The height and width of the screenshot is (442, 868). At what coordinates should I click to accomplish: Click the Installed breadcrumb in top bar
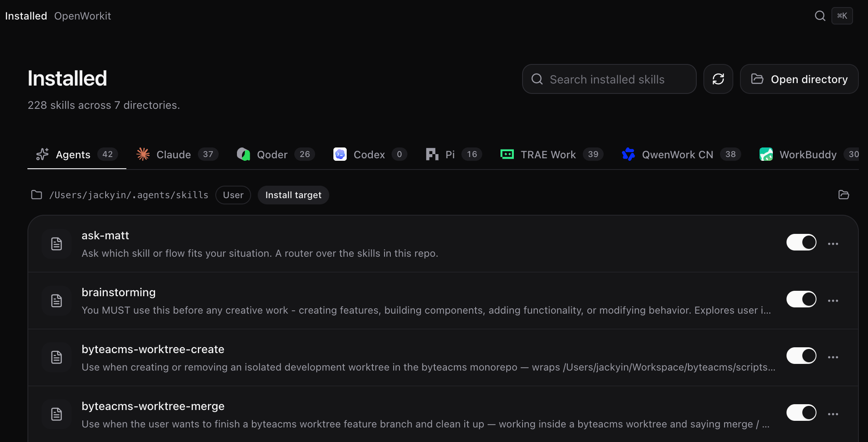(x=26, y=16)
